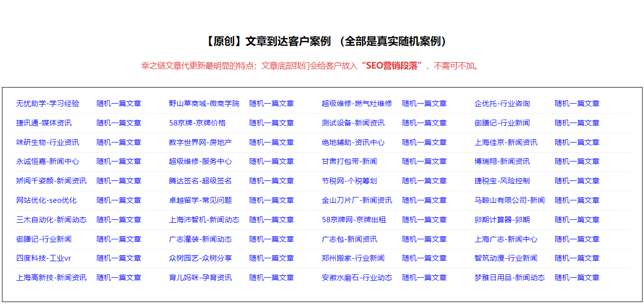Click 随机一篇文章 for 捷税宝-风险控制
Image resolution: width=644 pixels, height=304 pixels.
coord(577,181)
